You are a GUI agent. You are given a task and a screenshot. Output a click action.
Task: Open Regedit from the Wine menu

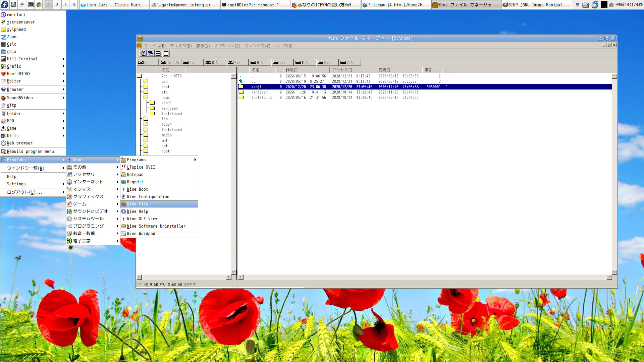[135, 182]
